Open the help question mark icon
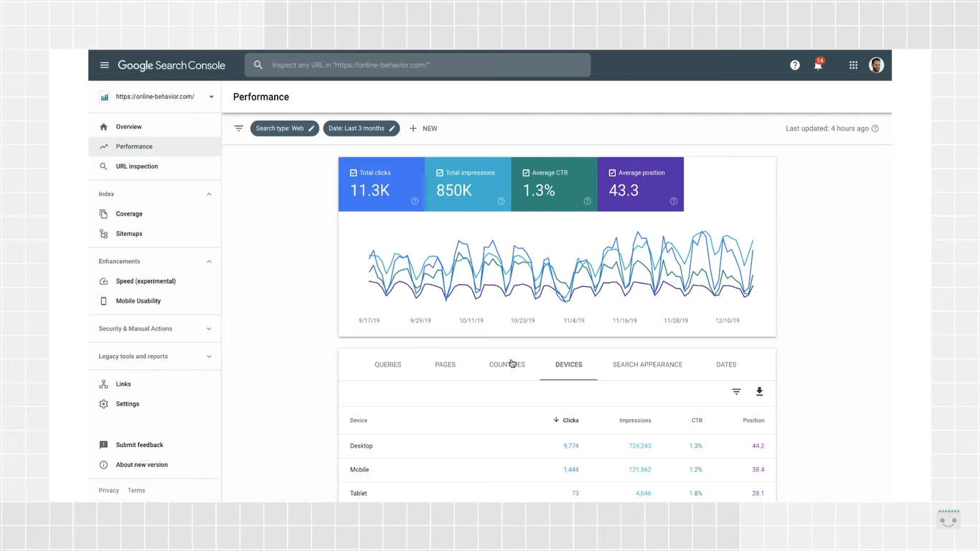Screen dimensions: 980x551 (795, 65)
